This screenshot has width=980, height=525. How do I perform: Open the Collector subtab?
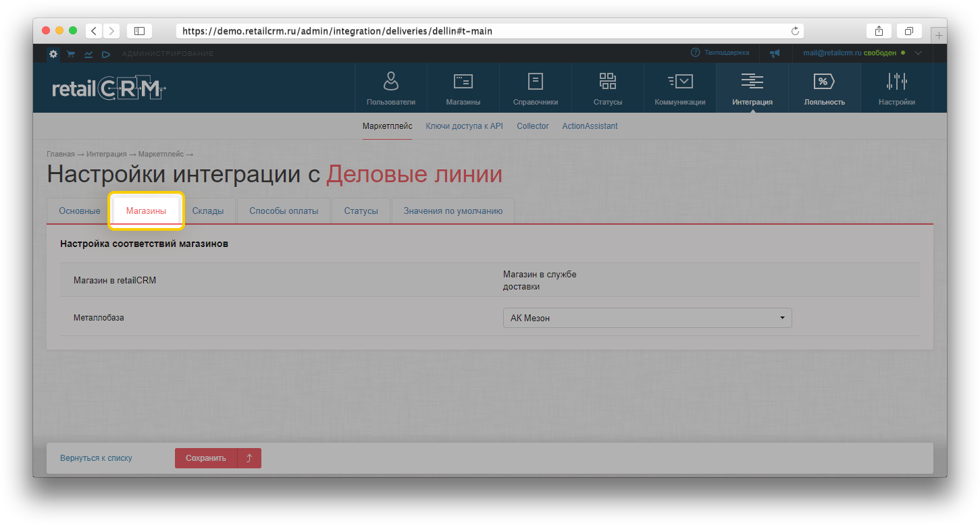[533, 126]
